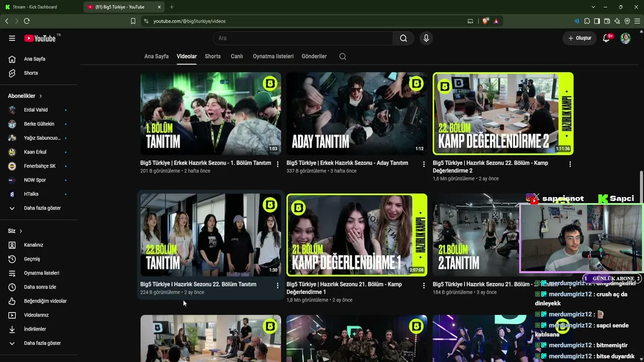Bookmark this page
The height and width of the screenshot is (362, 644).
(x=133, y=21)
